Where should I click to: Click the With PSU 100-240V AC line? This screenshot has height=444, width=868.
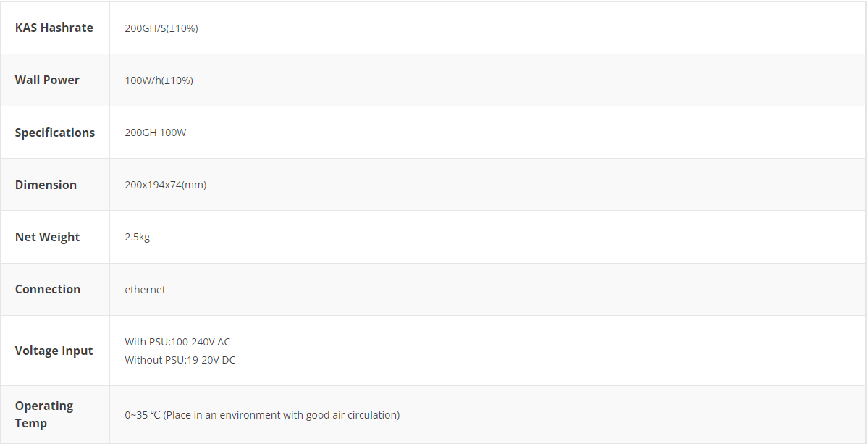[x=177, y=342]
